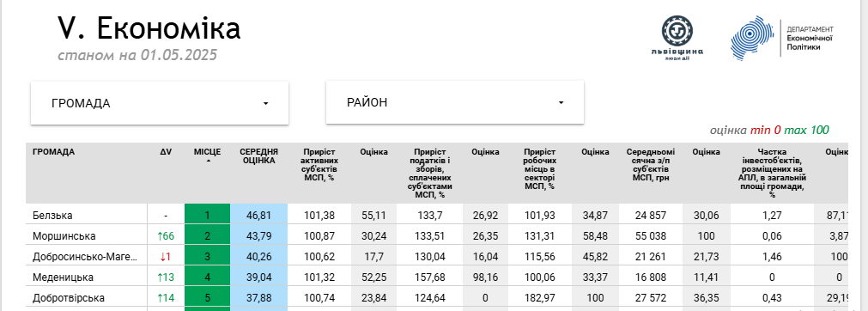Click the blue 46,81 average score cell
The image size is (868, 311).
click(x=258, y=215)
